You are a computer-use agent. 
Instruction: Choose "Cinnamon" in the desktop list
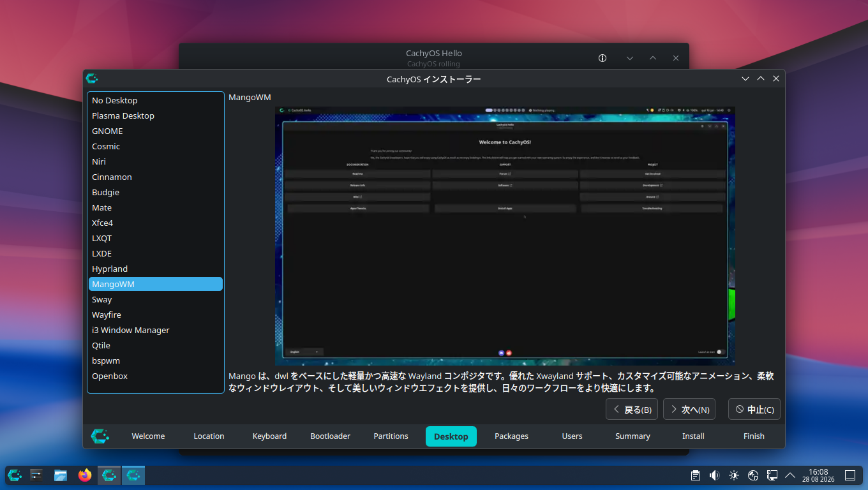(x=156, y=177)
